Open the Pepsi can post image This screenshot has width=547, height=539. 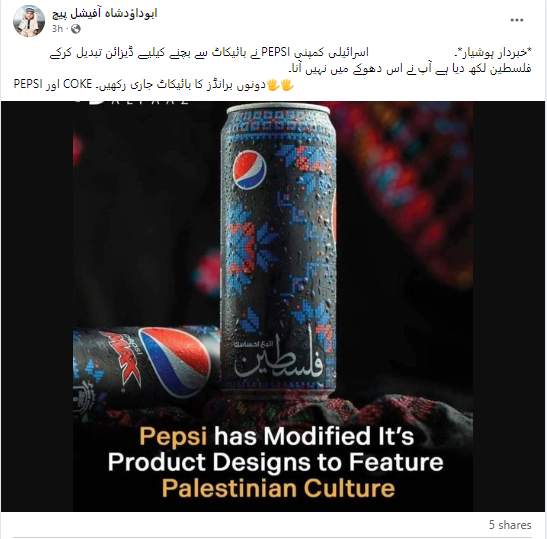[273, 306]
